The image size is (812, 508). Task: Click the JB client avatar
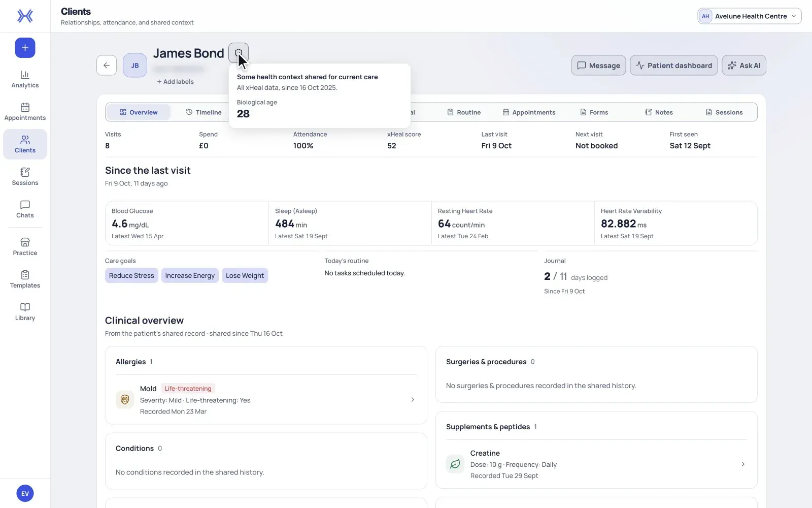135,66
